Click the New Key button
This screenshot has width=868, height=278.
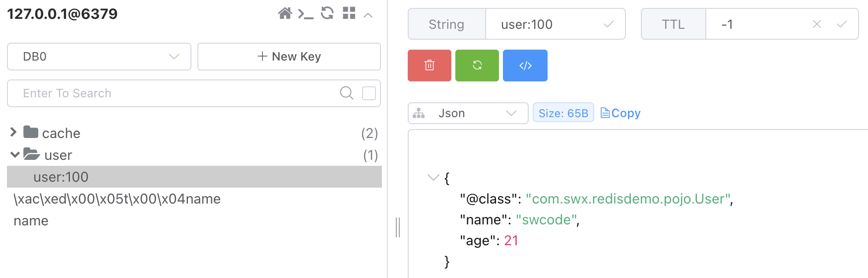[x=289, y=57]
